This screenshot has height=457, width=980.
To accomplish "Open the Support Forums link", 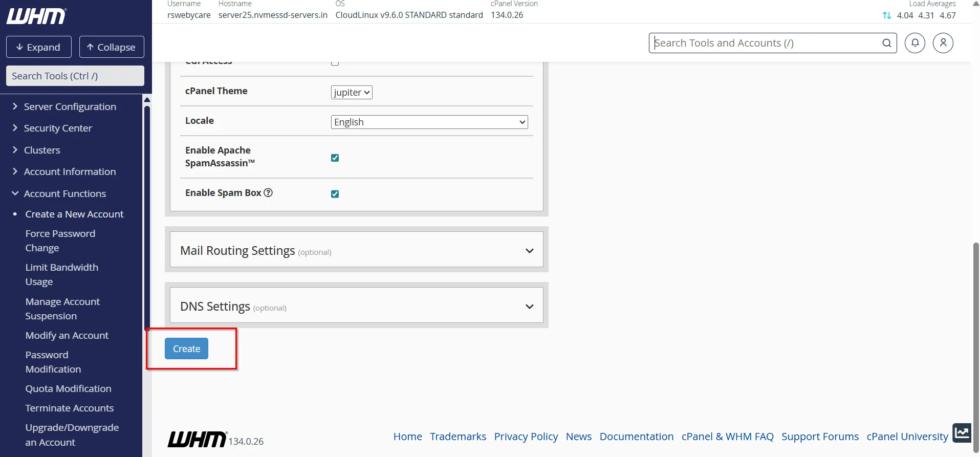I will click(x=820, y=437).
